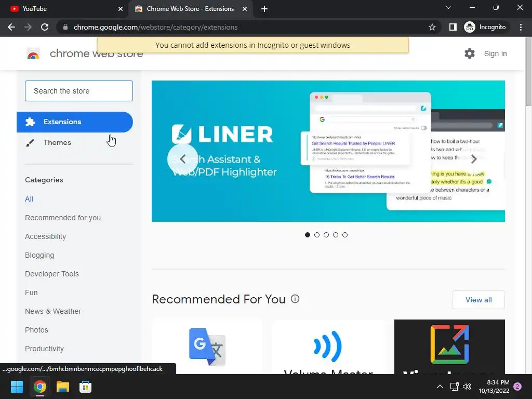Click the browser forward arrow
The height and width of the screenshot is (399, 532).
[x=28, y=27]
